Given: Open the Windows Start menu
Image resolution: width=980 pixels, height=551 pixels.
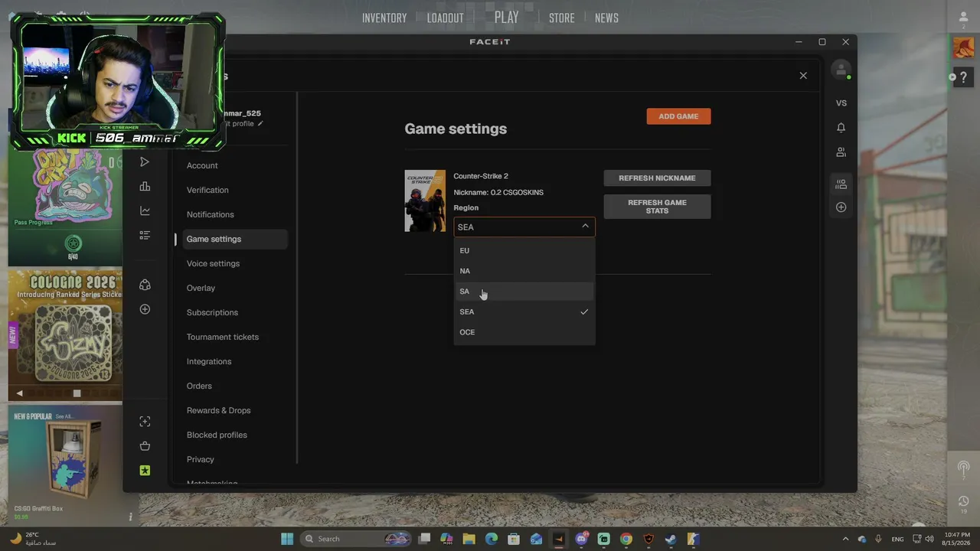Looking at the screenshot, I should click(287, 539).
